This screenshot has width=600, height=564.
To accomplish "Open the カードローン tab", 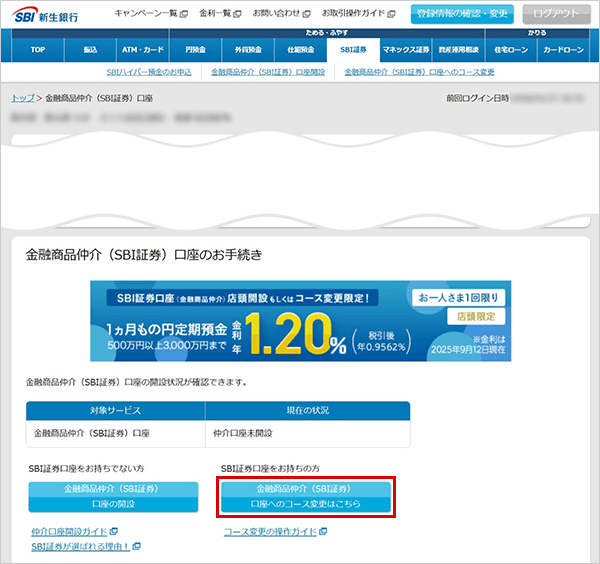I will [x=564, y=50].
